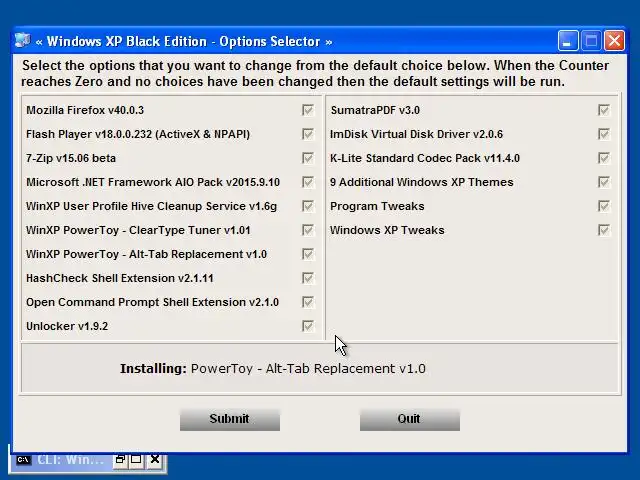The image size is (640, 480).
Task: Restore the minimized CLI window
Action: click(120, 460)
